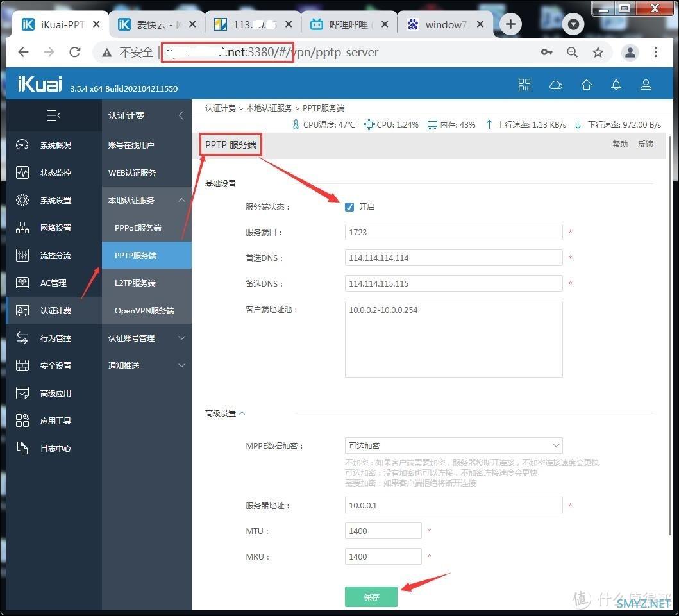Image resolution: width=679 pixels, height=616 pixels.
Task: Open 网络设置 network icon
Action: click(x=22, y=228)
